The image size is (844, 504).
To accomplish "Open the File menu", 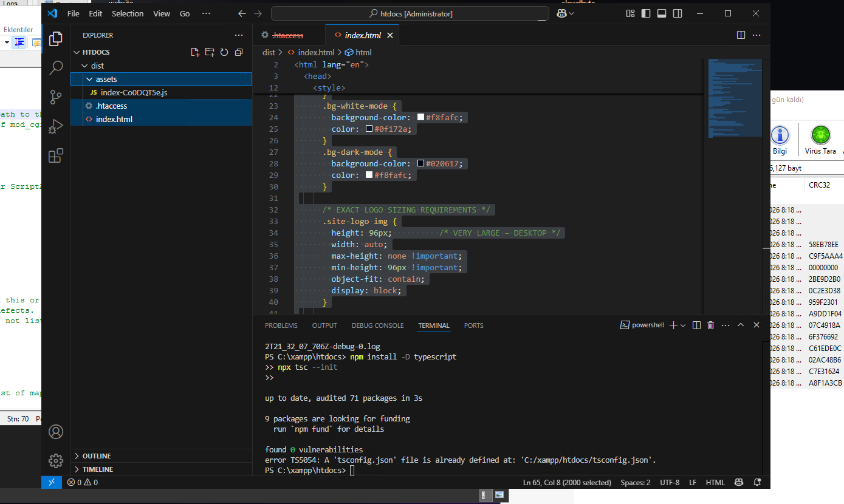I will (x=73, y=13).
